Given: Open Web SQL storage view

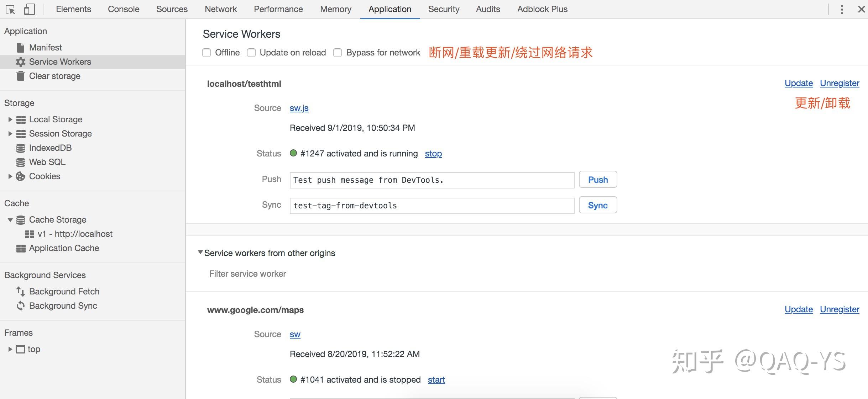Looking at the screenshot, I should point(47,162).
